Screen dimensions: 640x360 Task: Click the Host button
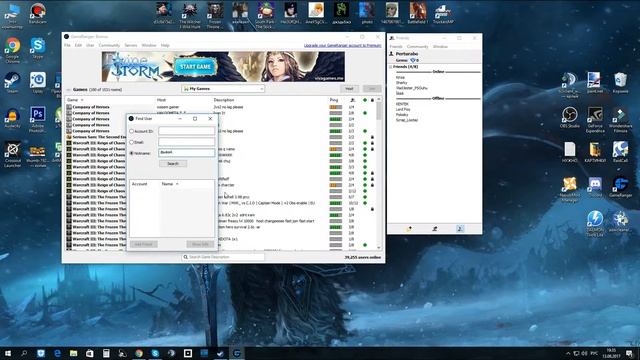pos(349,89)
